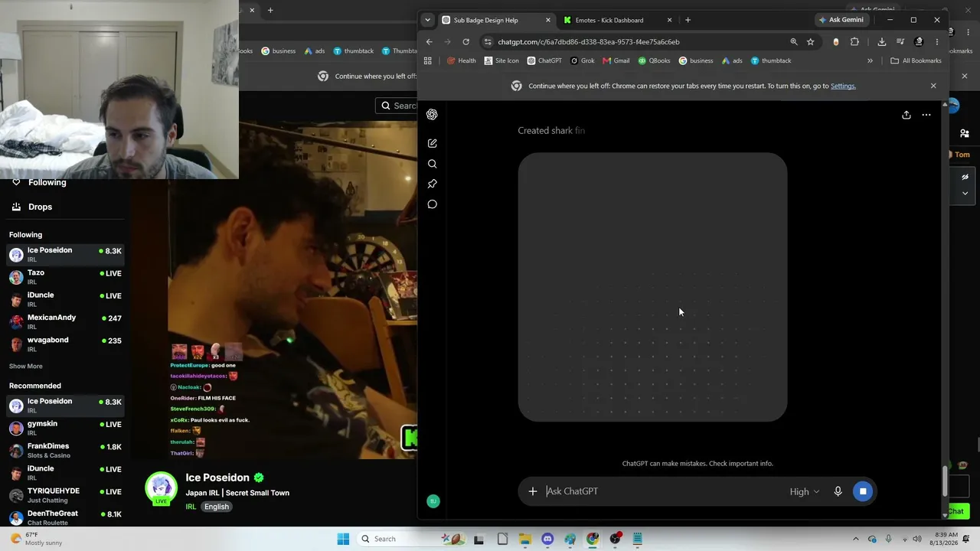This screenshot has height=551, width=980.
Task: View site information for chatgpt.com
Action: coord(488,42)
